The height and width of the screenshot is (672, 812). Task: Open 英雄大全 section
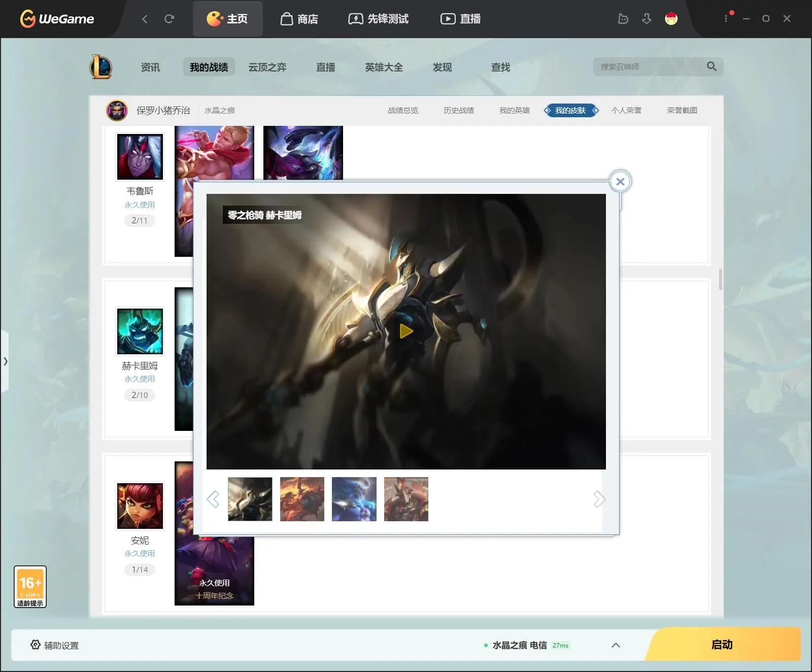point(384,67)
